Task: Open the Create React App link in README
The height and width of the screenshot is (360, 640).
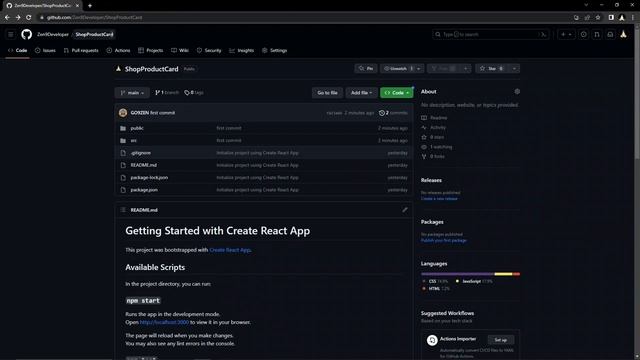Action: point(230,250)
